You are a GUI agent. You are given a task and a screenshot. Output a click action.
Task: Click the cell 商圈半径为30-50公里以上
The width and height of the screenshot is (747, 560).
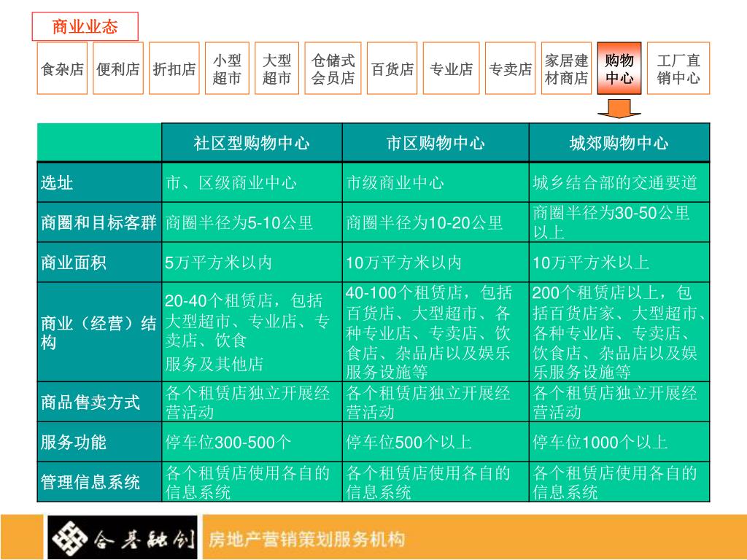point(619,222)
